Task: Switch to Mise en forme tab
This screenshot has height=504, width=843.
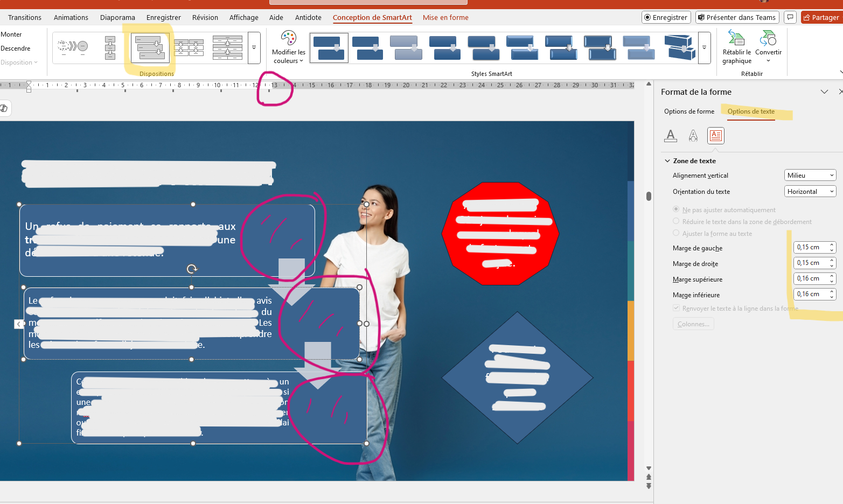Action: tap(445, 17)
